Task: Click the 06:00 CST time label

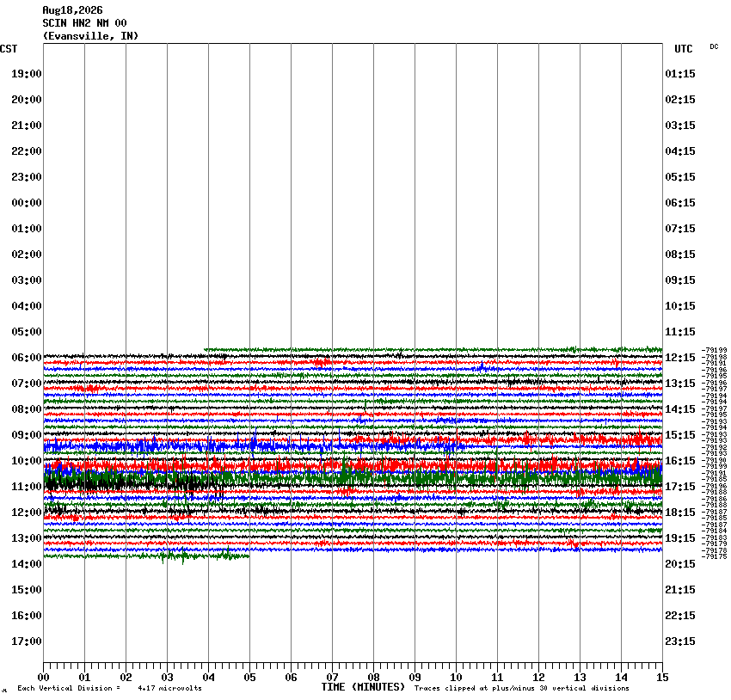Action: (x=27, y=358)
